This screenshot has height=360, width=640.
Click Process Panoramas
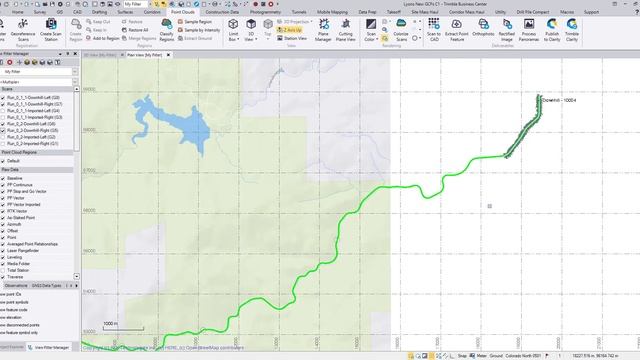coord(529,30)
